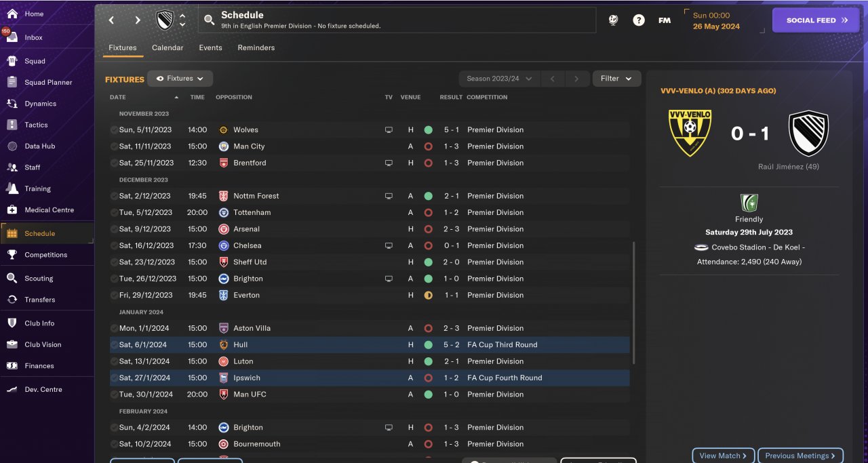
Task: Toggle the reminder circle for the Everton fixture
Action: (x=114, y=296)
